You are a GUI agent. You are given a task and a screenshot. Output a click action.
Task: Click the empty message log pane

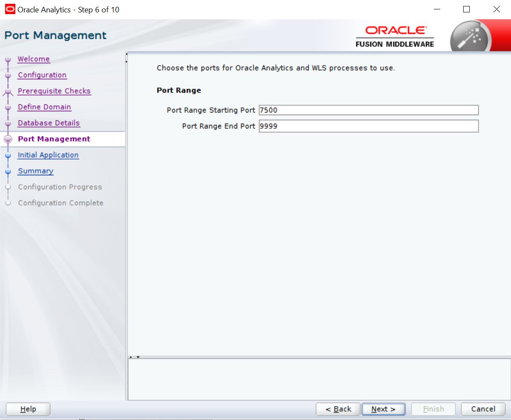319,379
